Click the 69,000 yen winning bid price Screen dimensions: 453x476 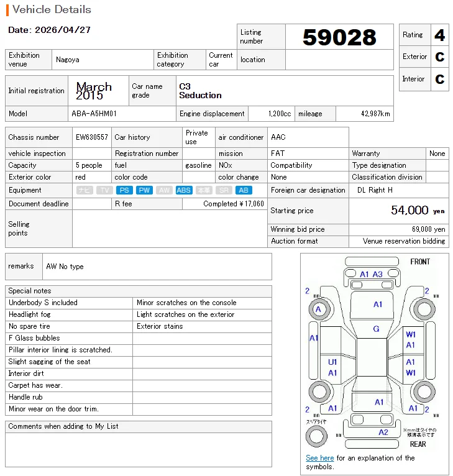[428, 229]
